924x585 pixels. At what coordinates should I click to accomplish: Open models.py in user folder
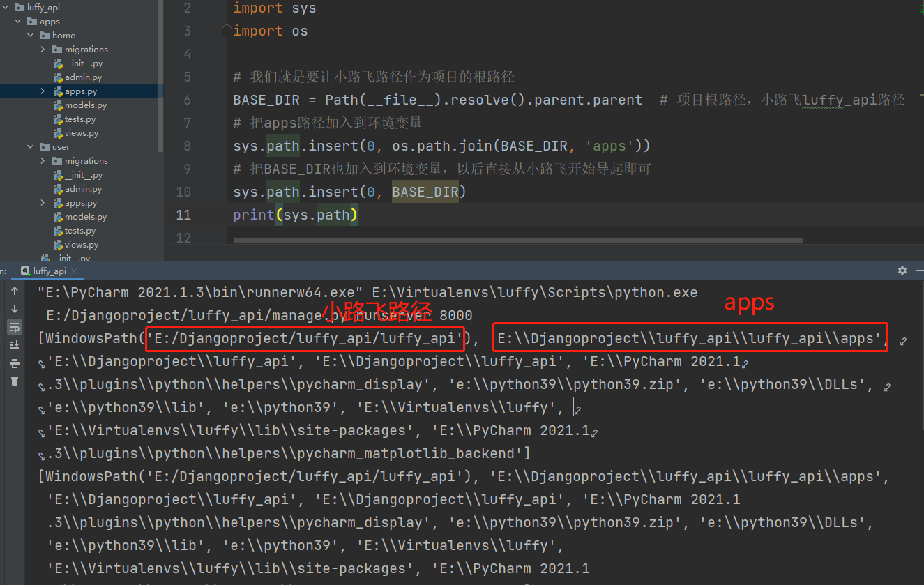click(x=81, y=217)
